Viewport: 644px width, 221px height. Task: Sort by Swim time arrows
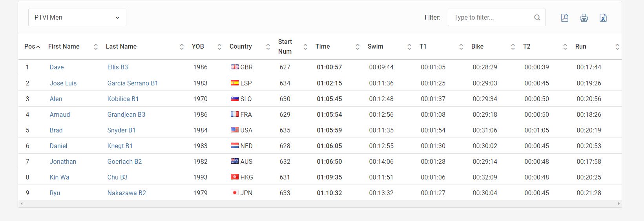[409, 47]
